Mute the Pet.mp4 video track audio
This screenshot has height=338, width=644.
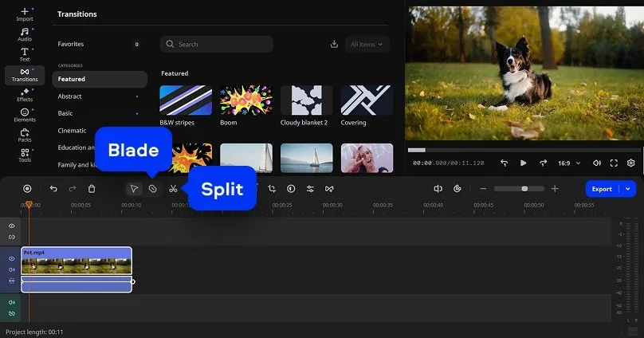click(12, 270)
